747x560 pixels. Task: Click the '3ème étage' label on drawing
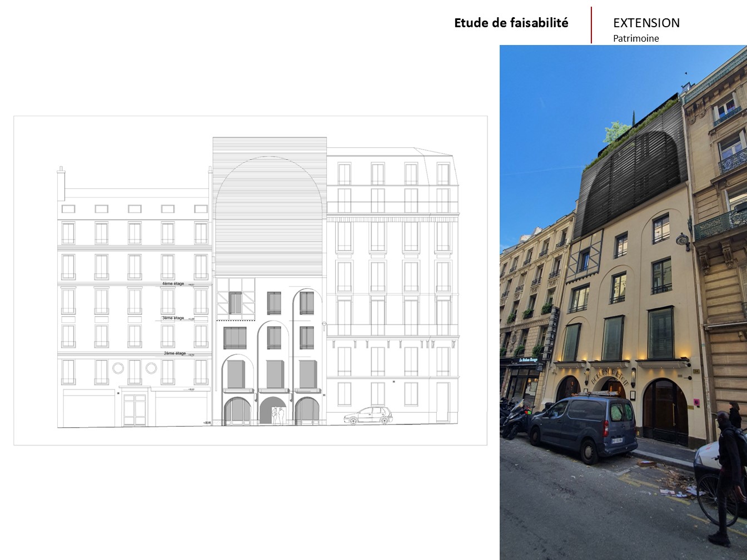point(173,318)
